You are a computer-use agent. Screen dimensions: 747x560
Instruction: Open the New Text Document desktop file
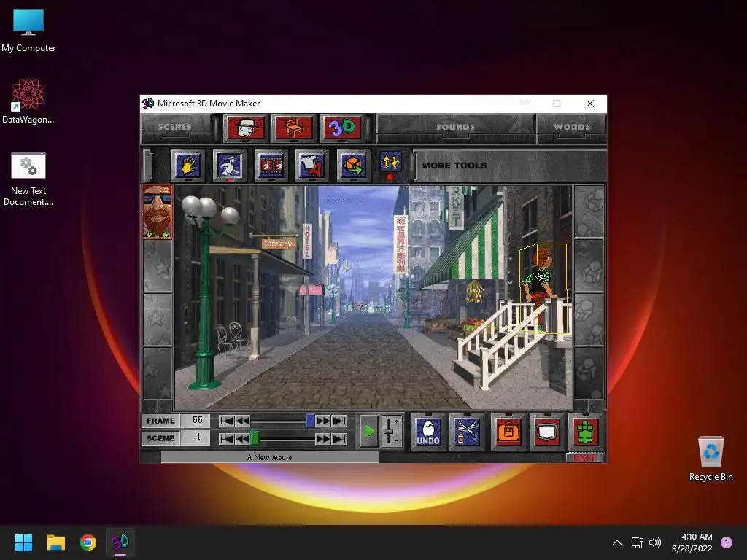click(x=28, y=179)
